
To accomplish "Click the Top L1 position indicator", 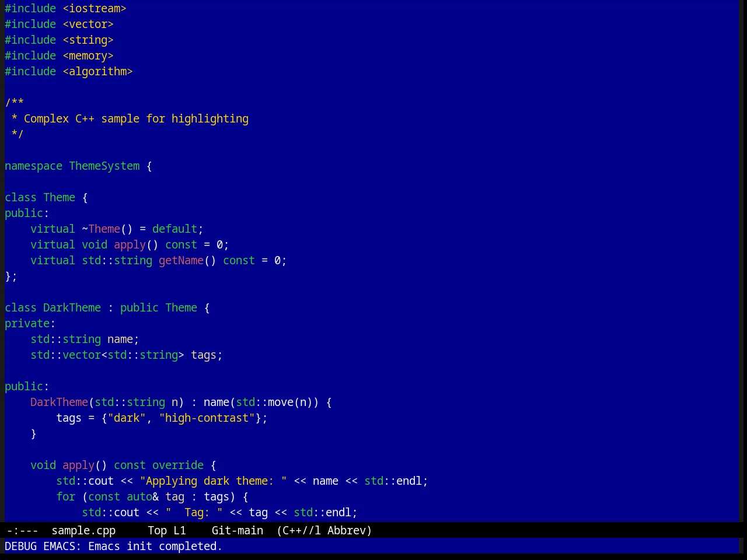I will 167,530.
